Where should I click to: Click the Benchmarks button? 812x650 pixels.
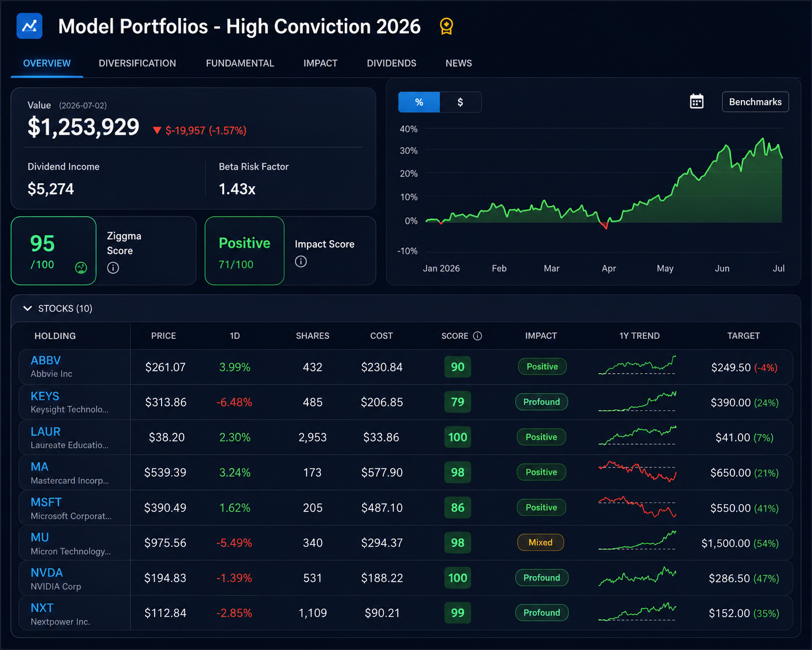(x=755, y=102)
